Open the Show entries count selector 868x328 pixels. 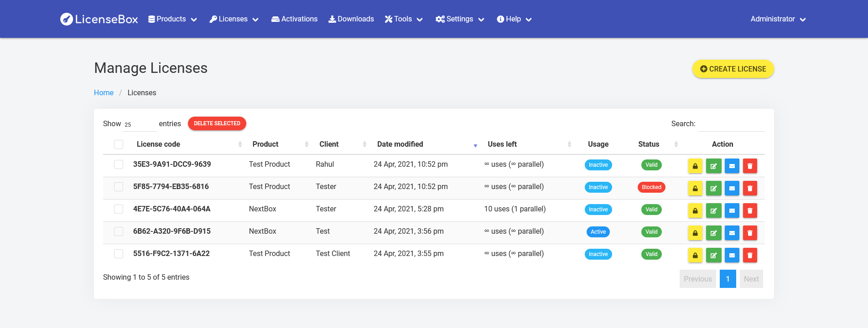click(x=140, y=124)
